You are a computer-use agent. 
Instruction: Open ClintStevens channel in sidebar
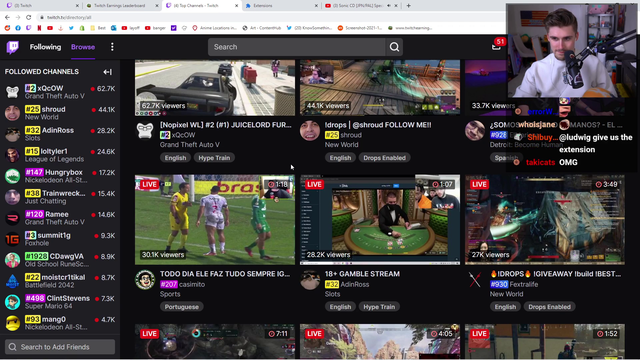click(60, 302)
